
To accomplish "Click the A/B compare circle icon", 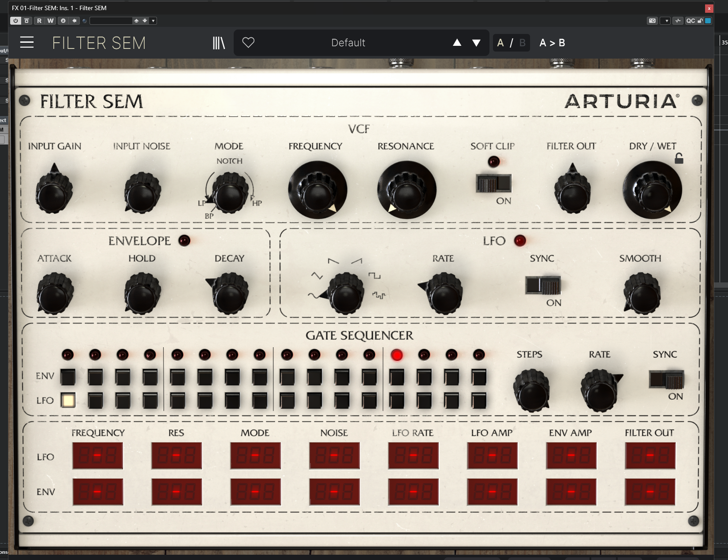I will coord(63,21).
